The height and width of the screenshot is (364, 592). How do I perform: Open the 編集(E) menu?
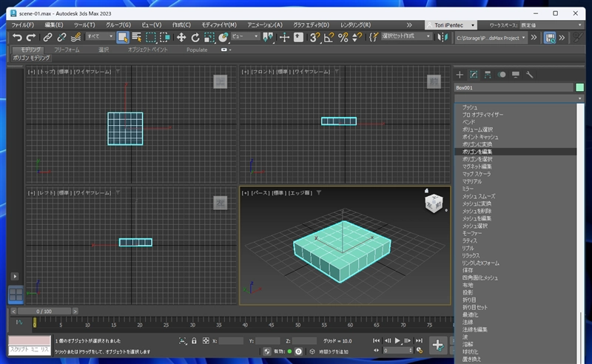pyautogui.click(x=54, y=25)
